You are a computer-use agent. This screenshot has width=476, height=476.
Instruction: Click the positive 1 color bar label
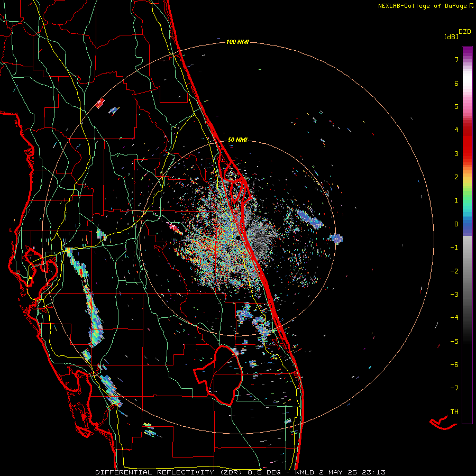coord(456,200)
